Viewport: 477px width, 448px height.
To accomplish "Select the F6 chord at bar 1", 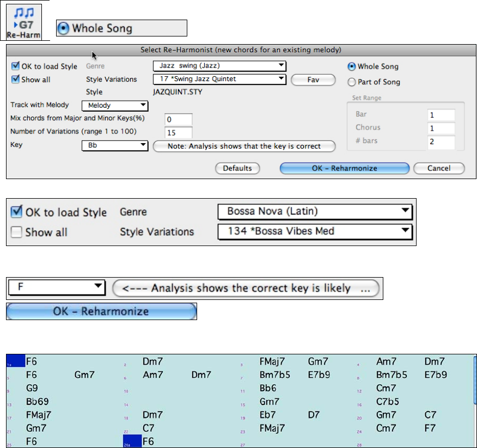I will click(32, 361).
